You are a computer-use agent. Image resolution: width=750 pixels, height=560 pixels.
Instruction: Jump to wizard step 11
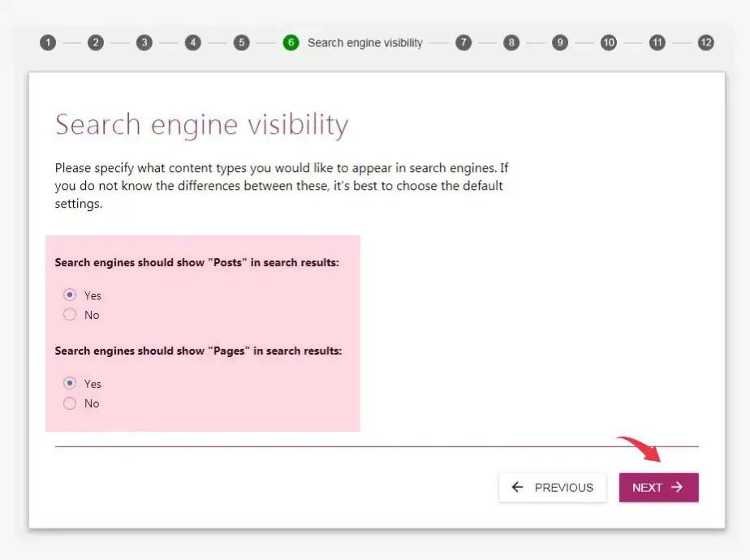[x=657, y=42]
